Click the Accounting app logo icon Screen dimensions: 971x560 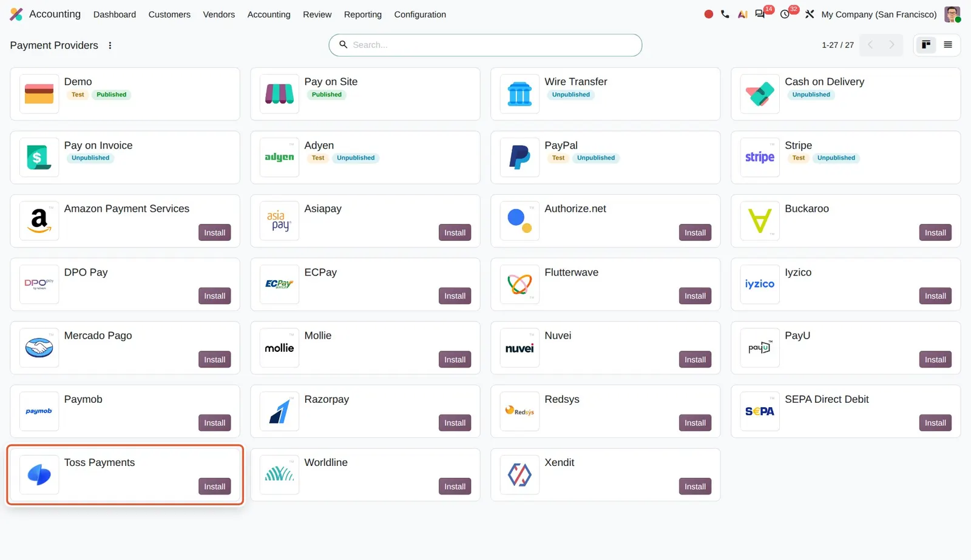(x=16, y=14)
